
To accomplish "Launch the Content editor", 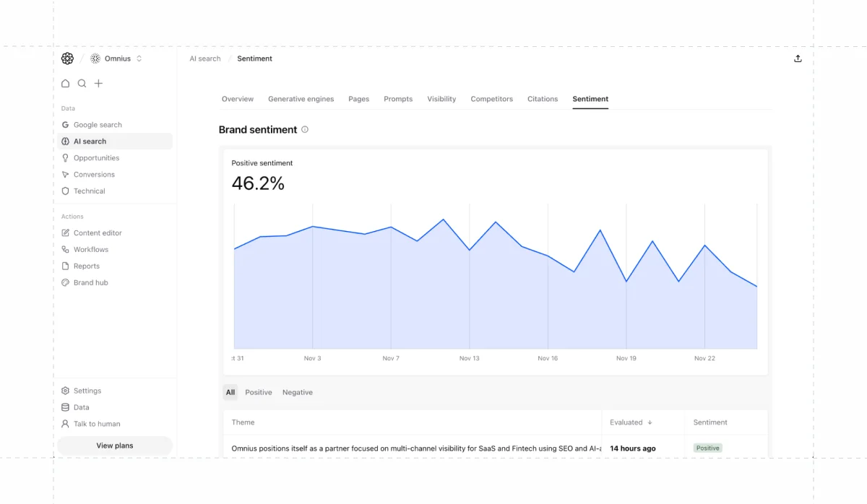I will pyautogui.click(x=98, y=233).
